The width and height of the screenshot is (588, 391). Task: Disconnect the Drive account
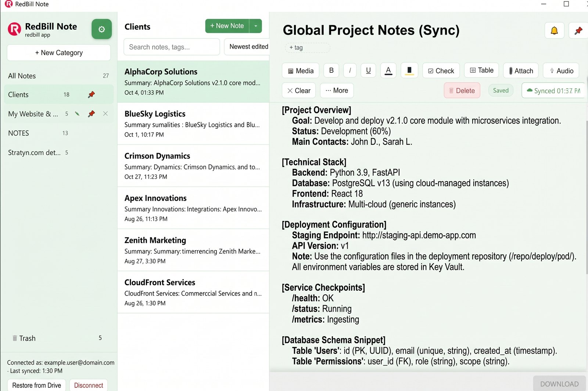click(x=89, y=385)
